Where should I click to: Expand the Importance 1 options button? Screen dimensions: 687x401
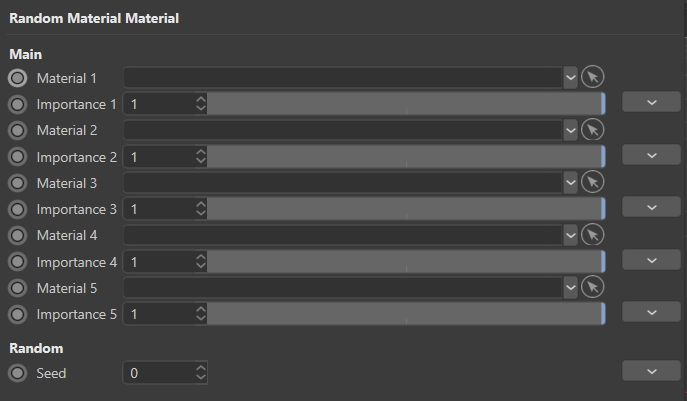pyautogui.click(x=651, y=102)
